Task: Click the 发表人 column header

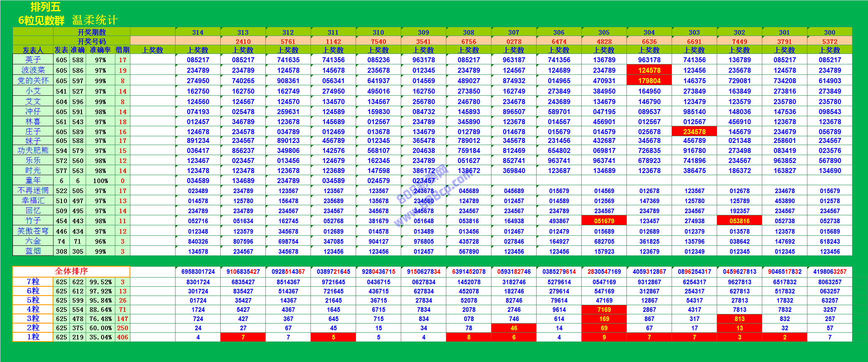Action: 33,50
